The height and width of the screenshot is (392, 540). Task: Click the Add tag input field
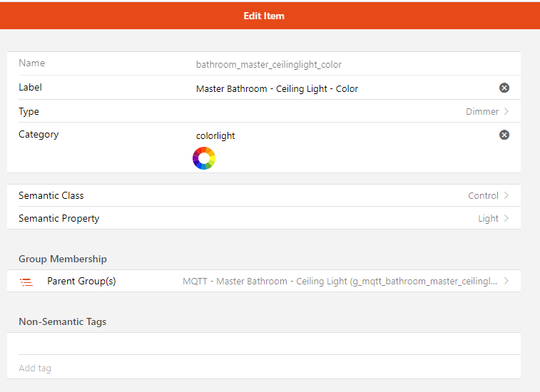point(264,368)
